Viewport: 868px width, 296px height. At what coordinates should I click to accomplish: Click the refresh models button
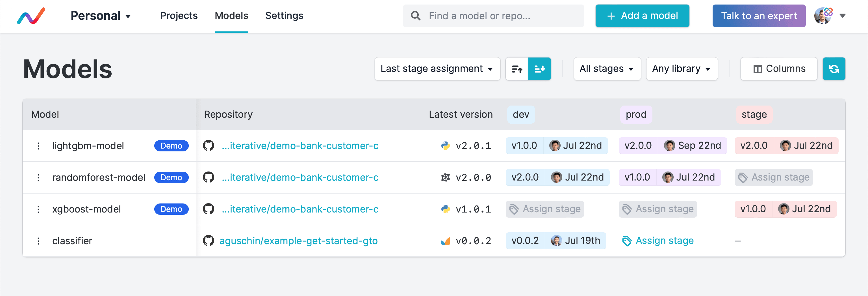click(x=833, y=69)
